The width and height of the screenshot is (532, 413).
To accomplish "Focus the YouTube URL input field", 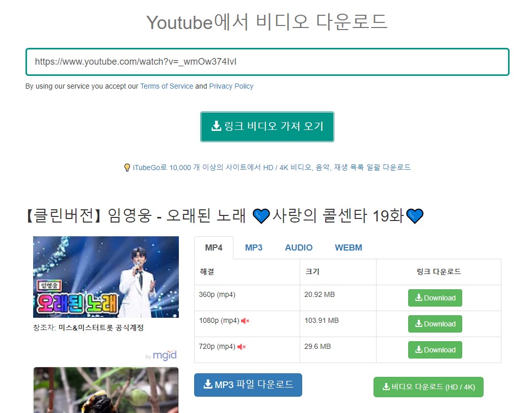I will [267, 62].
